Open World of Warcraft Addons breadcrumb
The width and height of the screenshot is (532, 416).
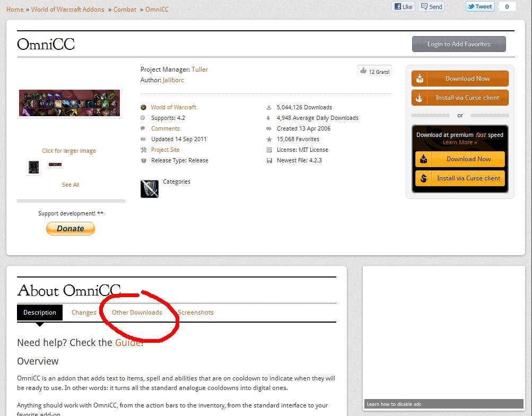67,10
